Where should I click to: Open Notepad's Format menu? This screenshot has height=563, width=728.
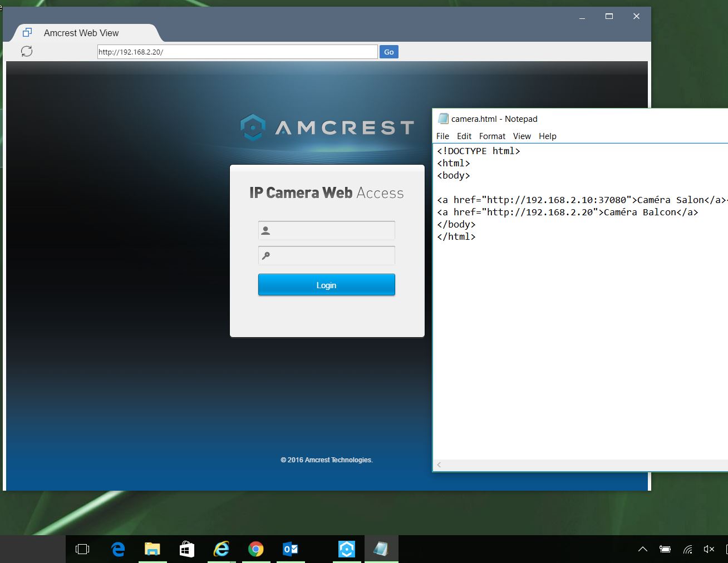492,136
